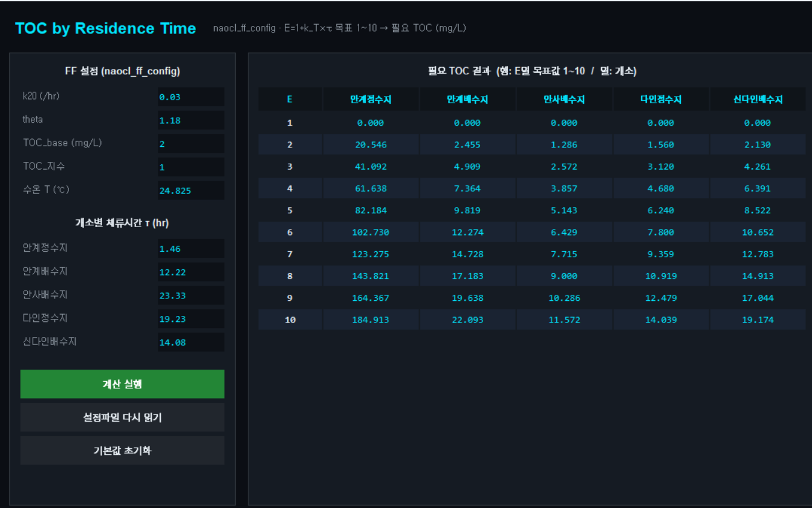Click the row label 10 in E column

tap(290, 320)
